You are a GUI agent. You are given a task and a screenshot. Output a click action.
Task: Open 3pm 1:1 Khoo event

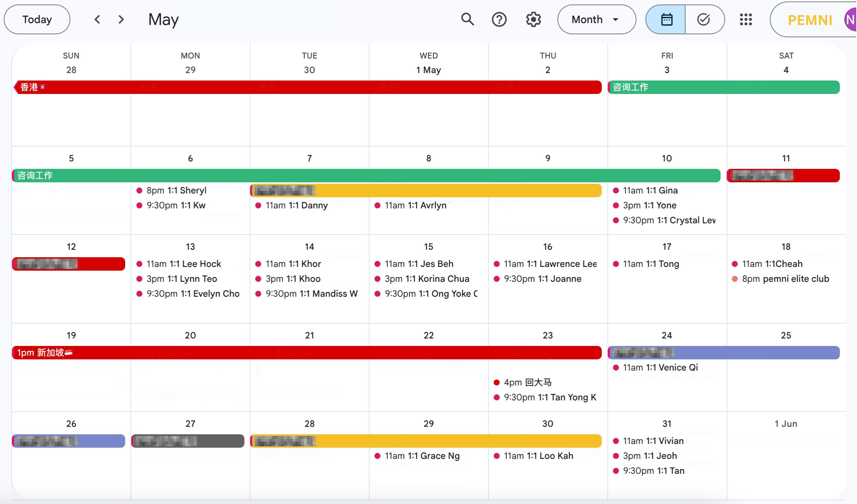click(288, 279)
